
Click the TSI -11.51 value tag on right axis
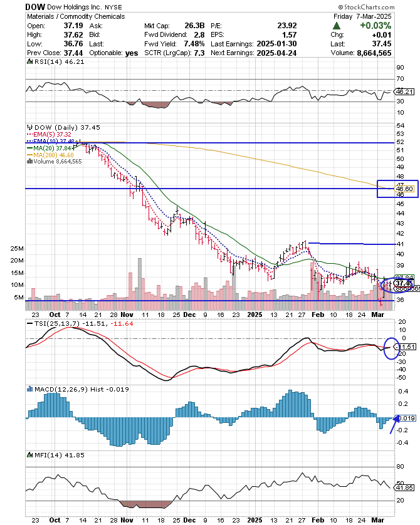[x=406, y=347]
